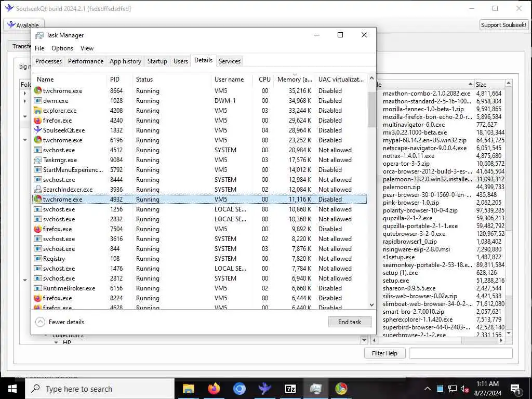Open the Chrome-colored taskbar icon
Image resolution: width=532 pixels, height=399 pixels.
pos(341,389)
